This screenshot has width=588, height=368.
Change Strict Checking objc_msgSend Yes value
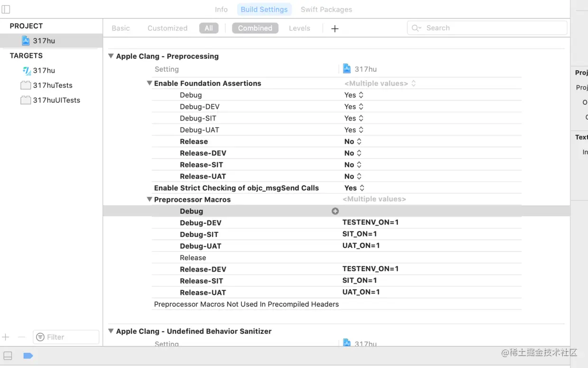[x=354, y=188]
